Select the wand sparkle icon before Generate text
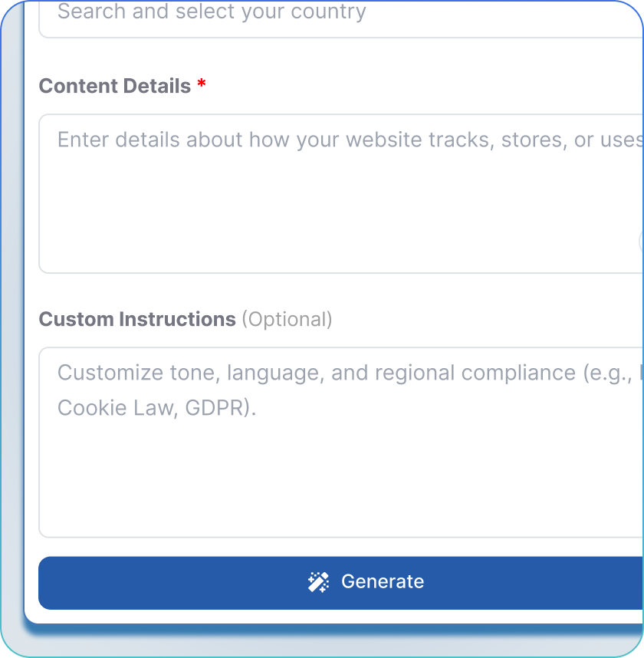 317,581
